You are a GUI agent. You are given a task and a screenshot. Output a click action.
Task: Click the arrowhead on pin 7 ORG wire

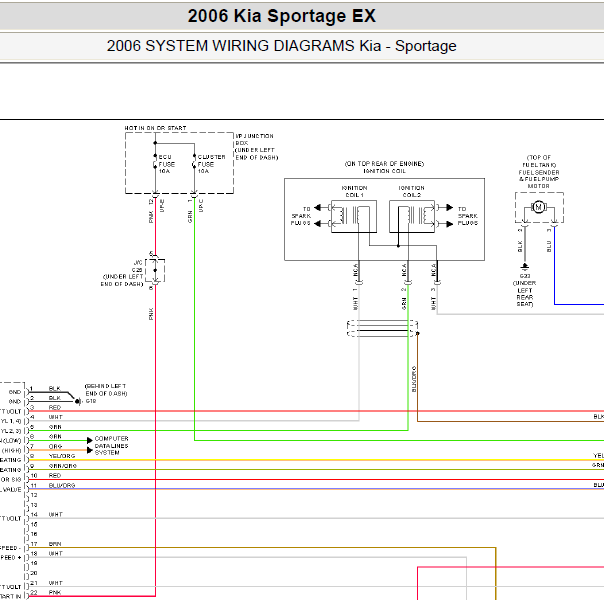click(90, 450)
